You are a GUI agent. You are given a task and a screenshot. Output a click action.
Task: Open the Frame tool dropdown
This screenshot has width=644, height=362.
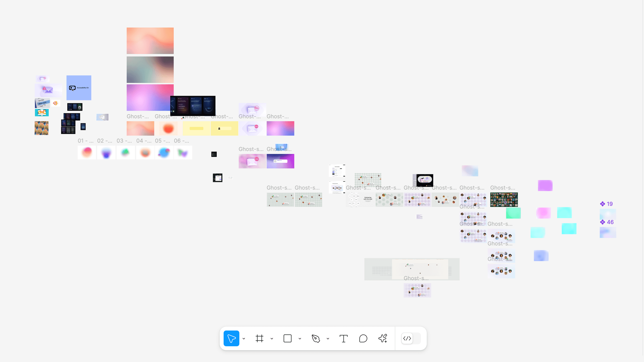(x=272, y=338)
